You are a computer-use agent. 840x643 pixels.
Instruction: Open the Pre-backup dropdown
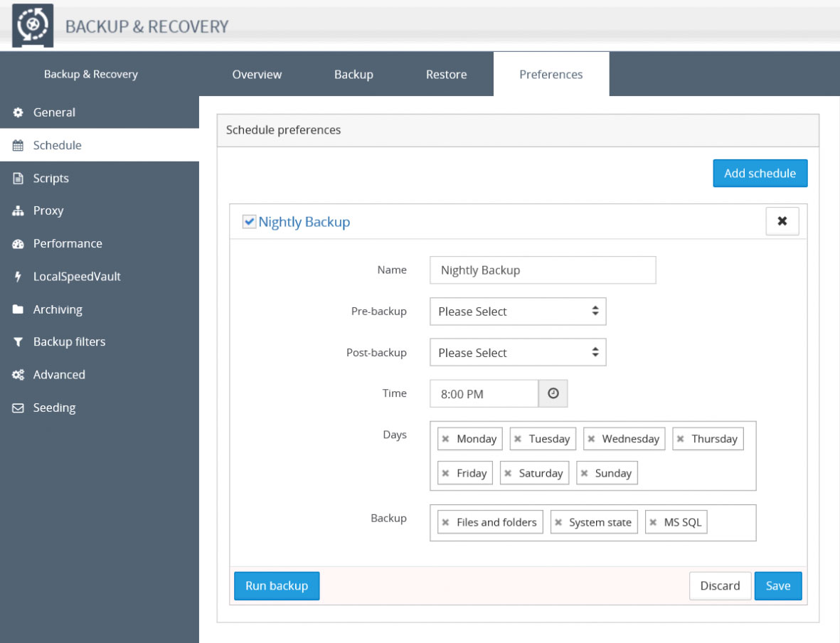tap(517, 311)
